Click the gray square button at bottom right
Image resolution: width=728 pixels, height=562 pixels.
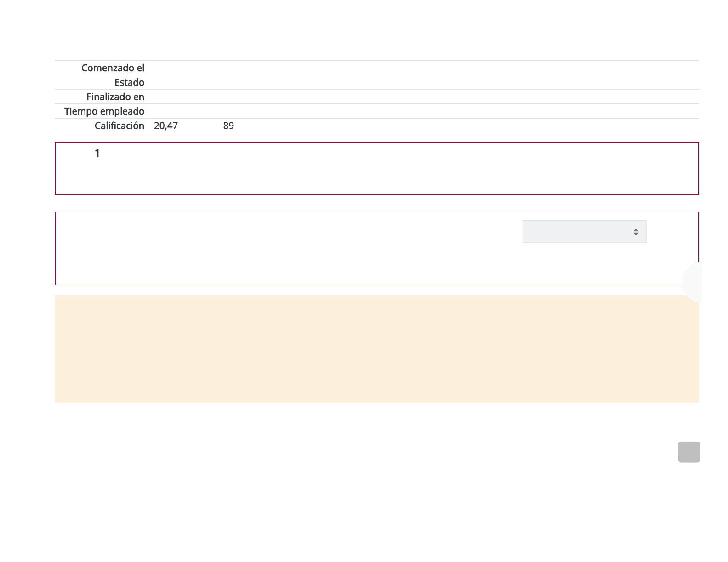pyautogui.click(x=688, y=452)
